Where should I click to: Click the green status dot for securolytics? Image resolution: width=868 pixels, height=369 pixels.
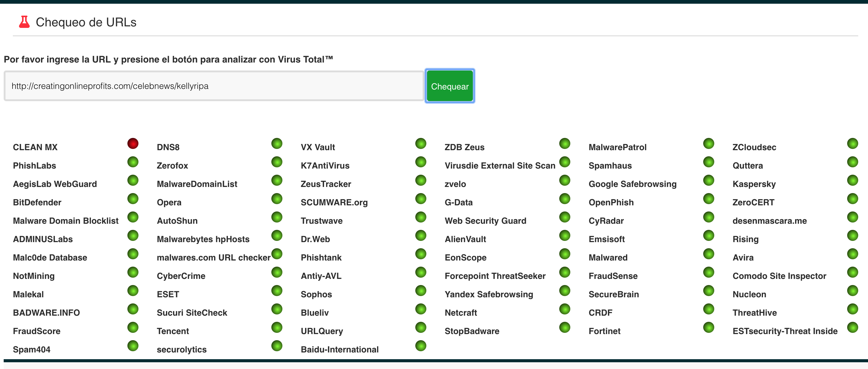pyautogui.click(x=277, y=346)
